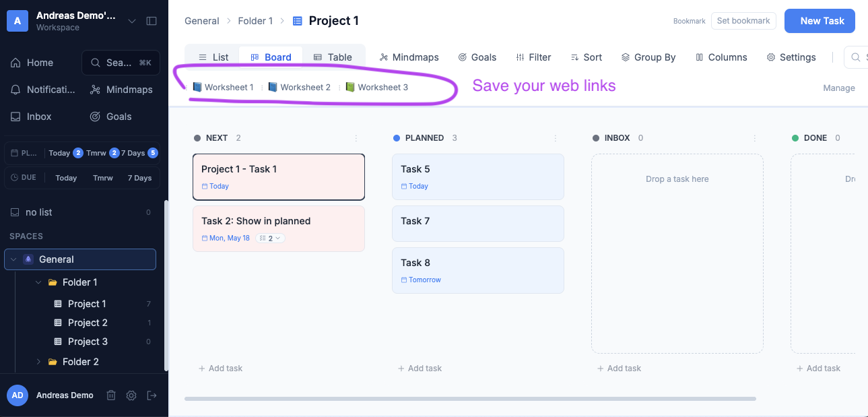Collapse the General space chevron
Image resolution: width=868 pixels, height=417 pixels.
click(13, 259)
